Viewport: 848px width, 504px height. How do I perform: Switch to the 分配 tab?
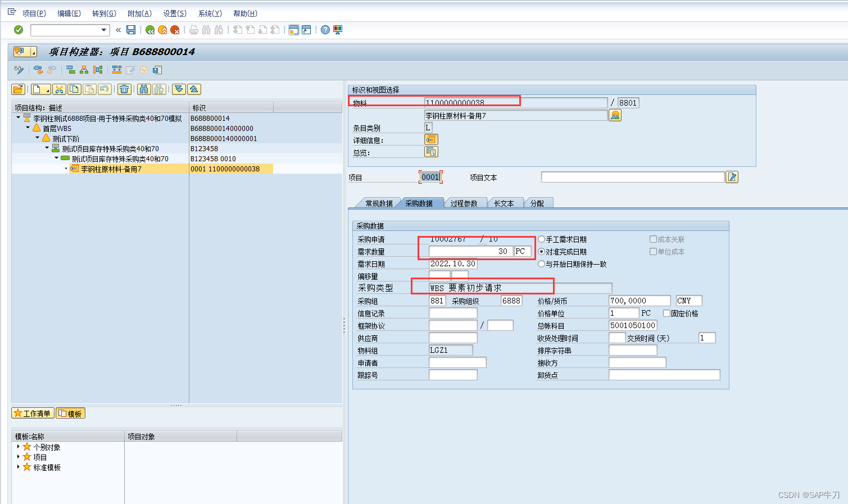[x=537, y=203]
